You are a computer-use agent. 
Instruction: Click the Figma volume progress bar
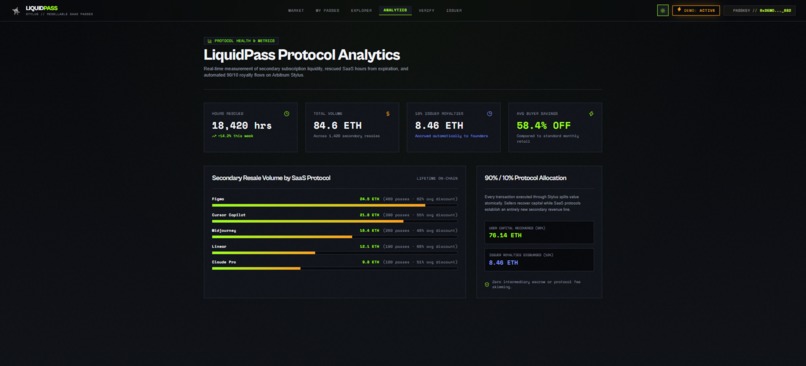[334, 205]
